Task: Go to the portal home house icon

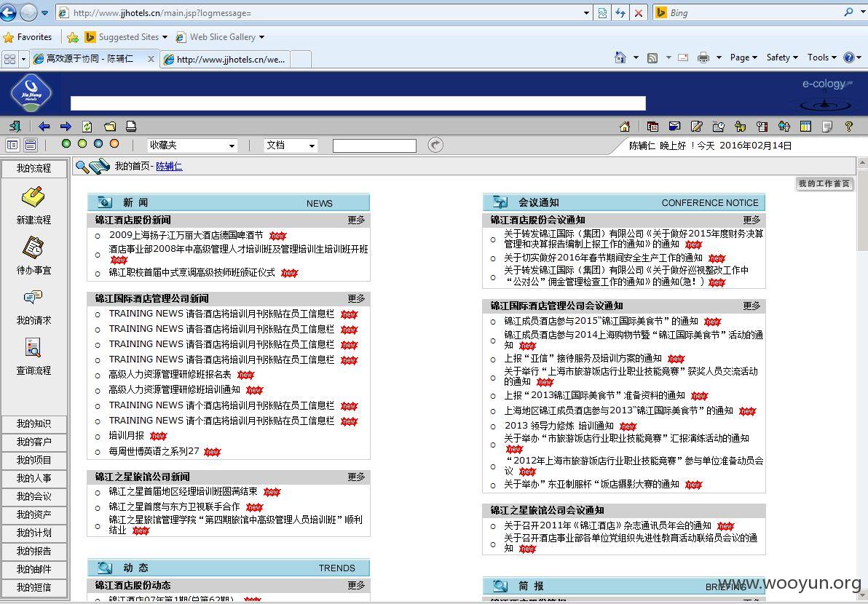Action: point(625,127)
